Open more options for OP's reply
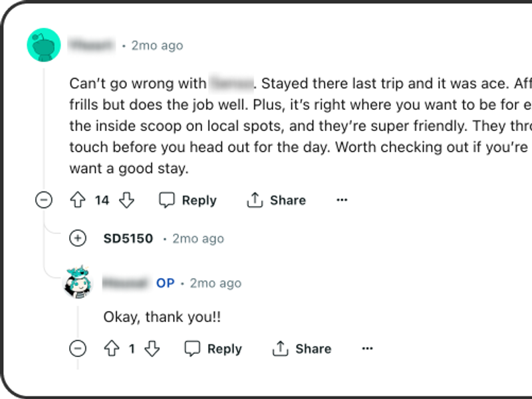The image size is (532, 399). 367,348
